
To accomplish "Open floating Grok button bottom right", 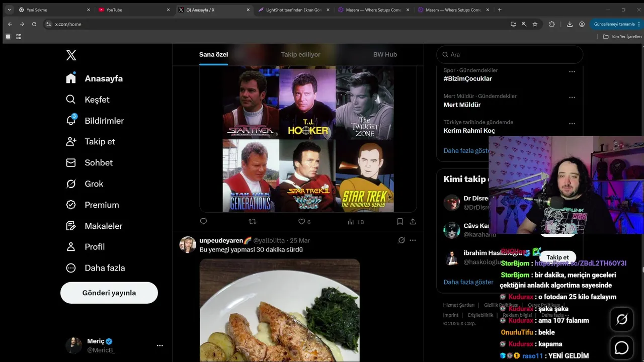I will click(622, 320).
